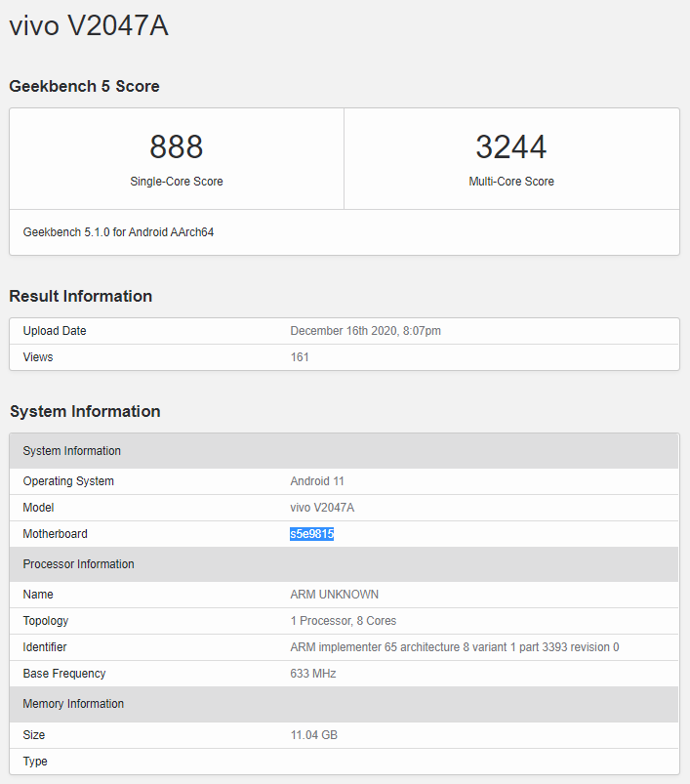
Task: Click the vivo V2047A page title
Action: click(89, 26)
